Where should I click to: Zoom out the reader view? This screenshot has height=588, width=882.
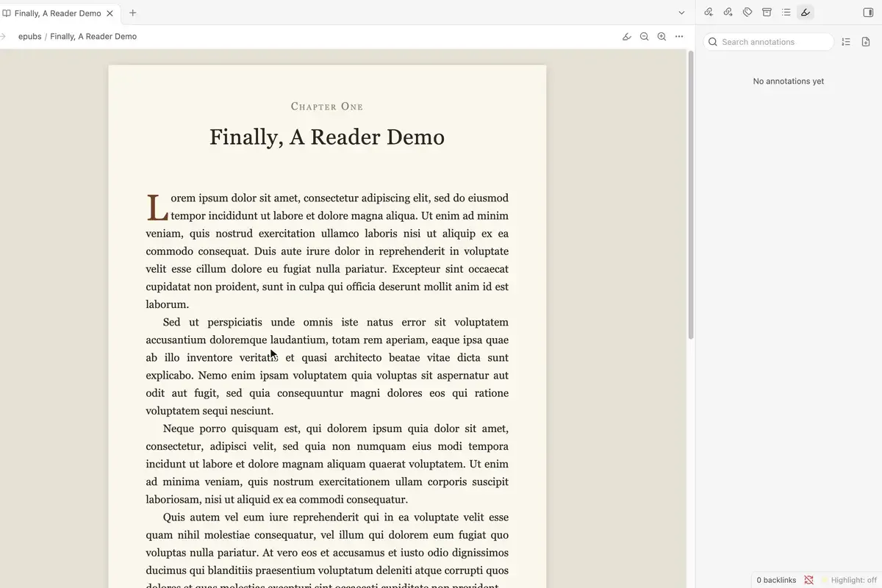click(x=645, y=37)
